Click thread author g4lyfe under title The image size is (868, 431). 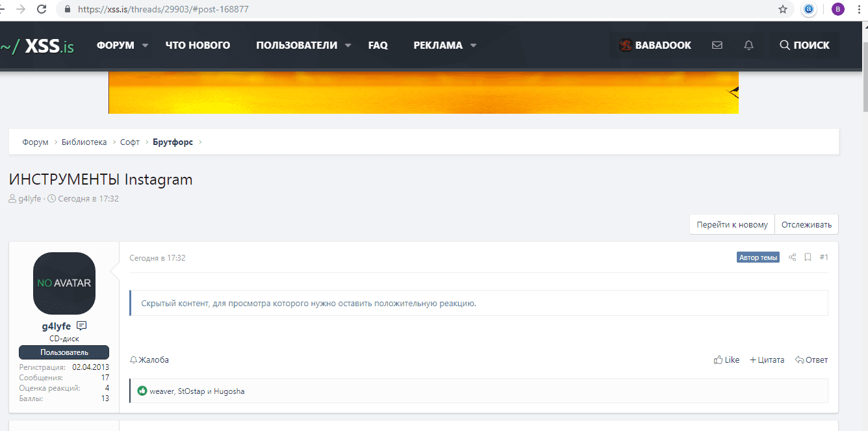[x=29, y=199]
